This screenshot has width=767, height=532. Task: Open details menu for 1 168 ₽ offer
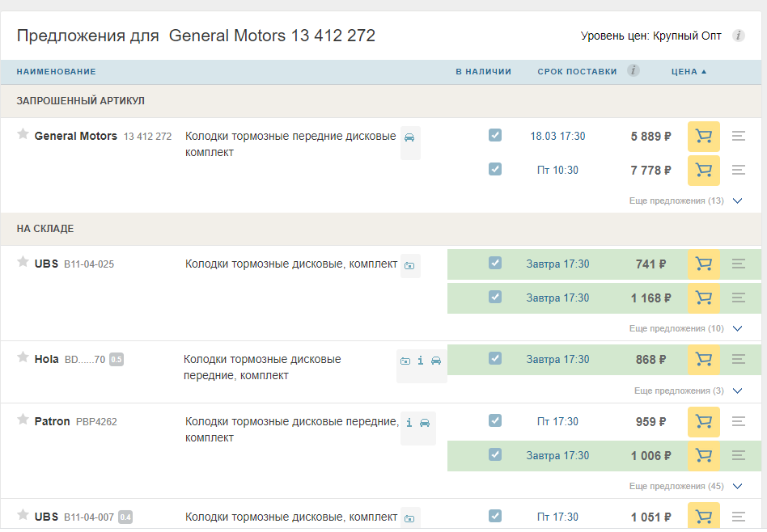[x=739, y=298]
